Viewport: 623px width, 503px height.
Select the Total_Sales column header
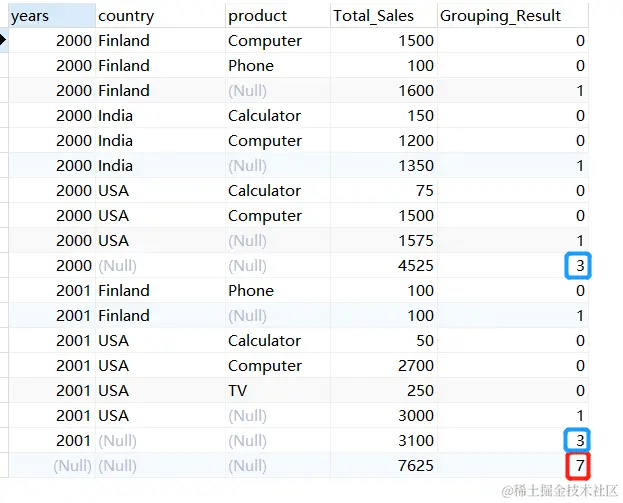pyautogui.click(x=384, y=16)
